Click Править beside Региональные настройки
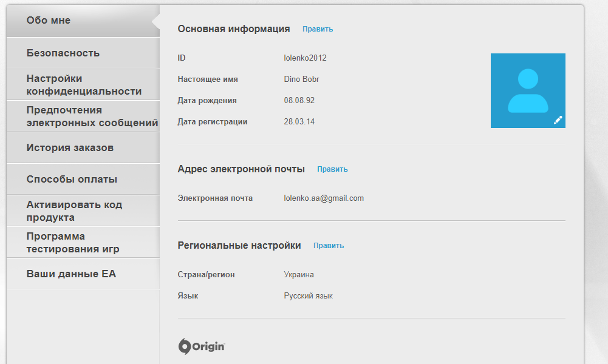The height and width of the screenshot is (364, 608). pyautogui.click(x=329, y=246)
